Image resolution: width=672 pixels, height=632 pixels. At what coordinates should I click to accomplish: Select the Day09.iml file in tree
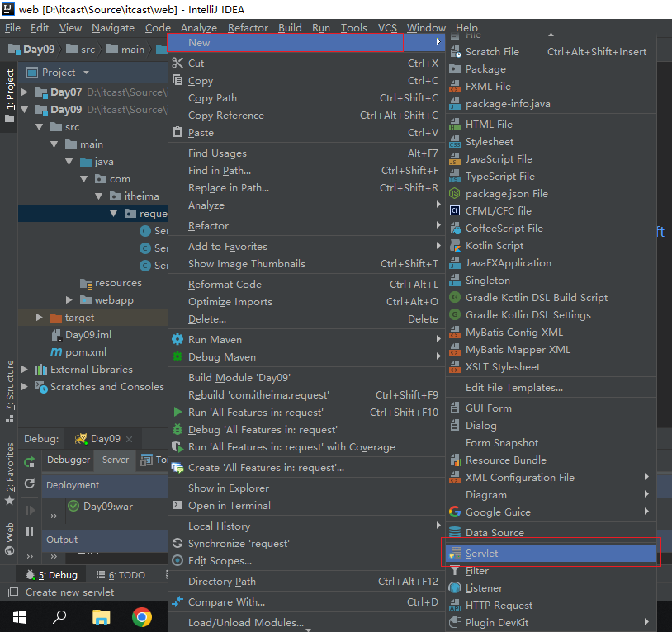coord(88,335)
